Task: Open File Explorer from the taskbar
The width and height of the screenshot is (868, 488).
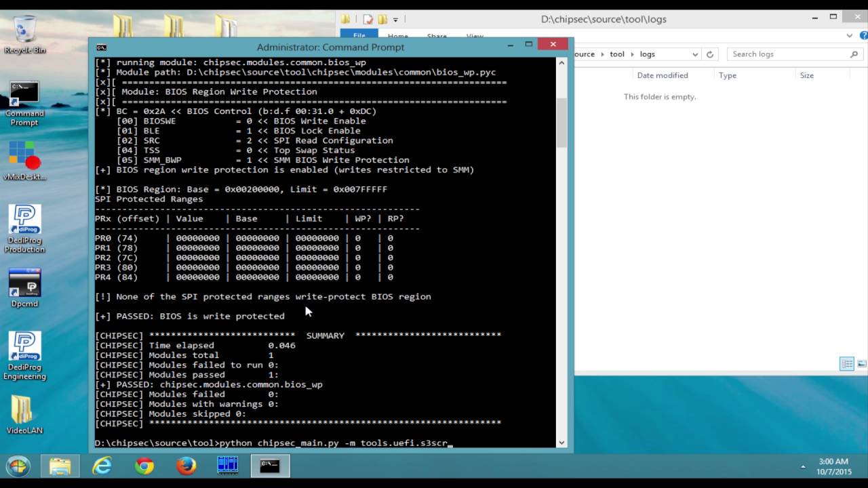Action: (x=60, y=466)
